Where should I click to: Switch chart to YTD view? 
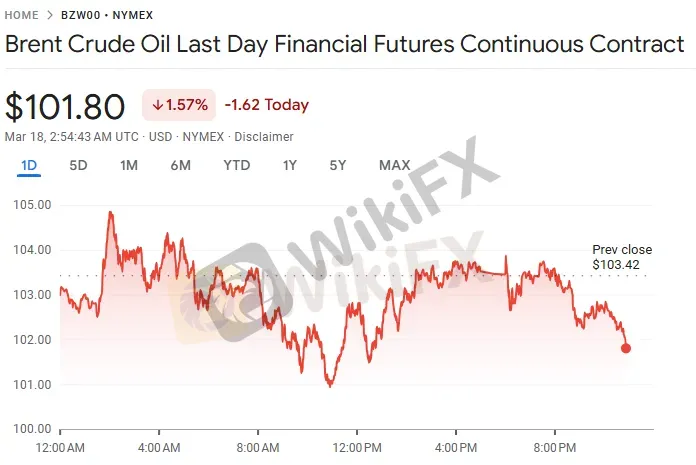pyautogui.click(x=237, y=165)
